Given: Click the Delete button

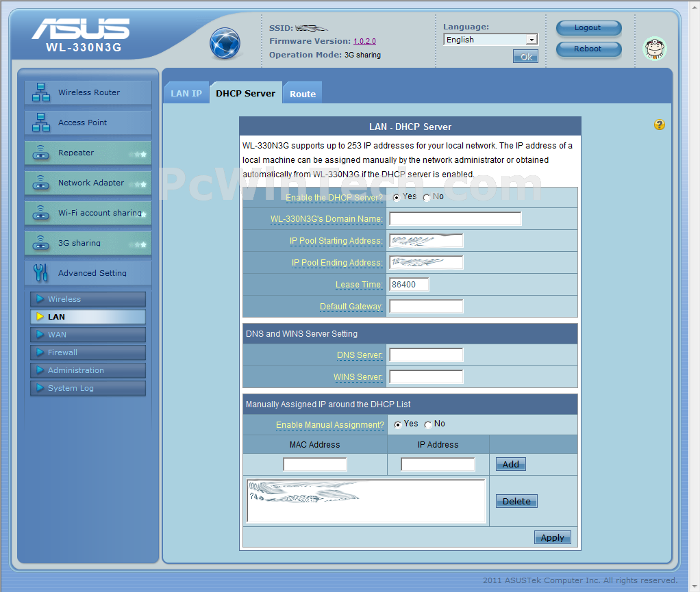Looking at the screenshot, I should (x=516, y=501).
